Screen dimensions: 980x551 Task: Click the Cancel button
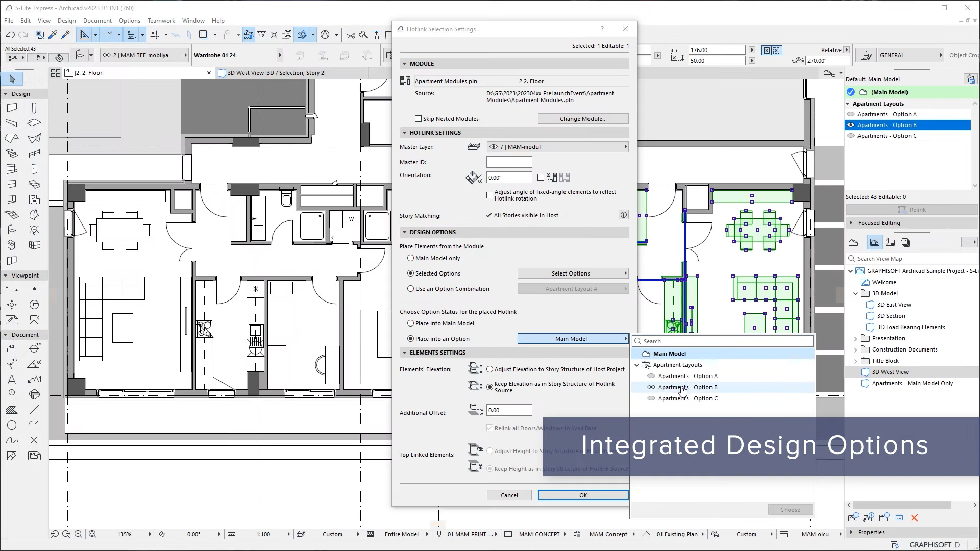tap(509, 495)
